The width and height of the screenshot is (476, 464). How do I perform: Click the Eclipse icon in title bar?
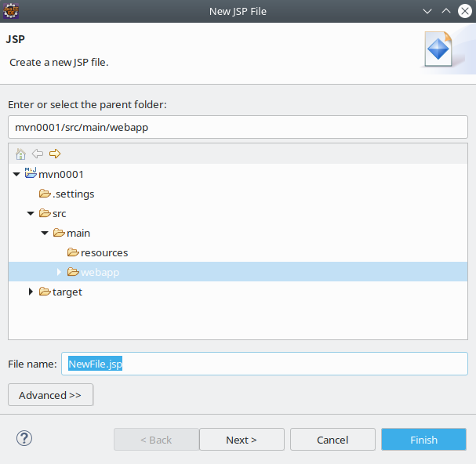pyautogui.click(x=10, y=11)
